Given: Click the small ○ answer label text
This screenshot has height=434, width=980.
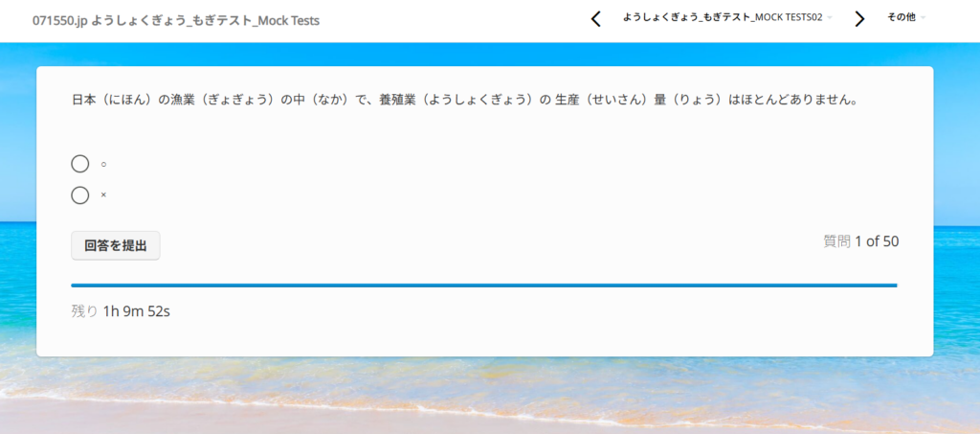Looking at the screenshot, I should (103, 164).
